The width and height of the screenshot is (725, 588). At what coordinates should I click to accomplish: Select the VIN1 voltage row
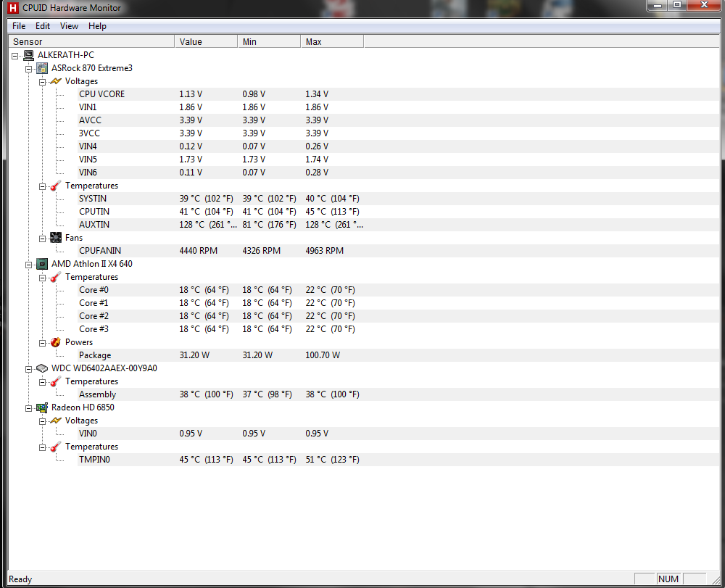[399, 107]
